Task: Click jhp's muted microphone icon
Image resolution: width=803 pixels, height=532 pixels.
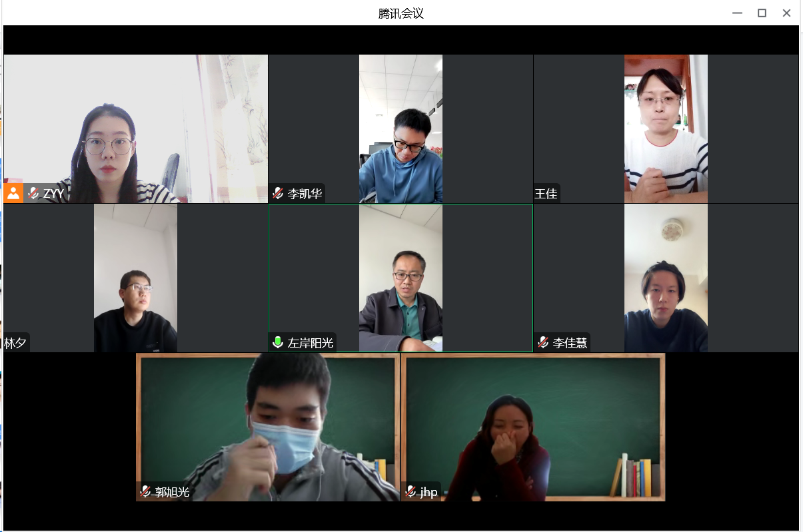Action: [410, 491]
